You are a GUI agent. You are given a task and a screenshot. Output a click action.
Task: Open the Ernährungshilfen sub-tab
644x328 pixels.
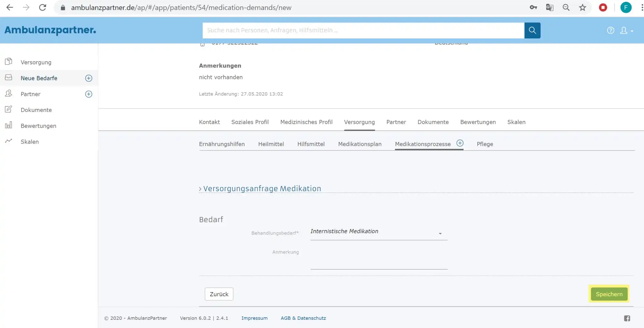(x=222, y=144)
